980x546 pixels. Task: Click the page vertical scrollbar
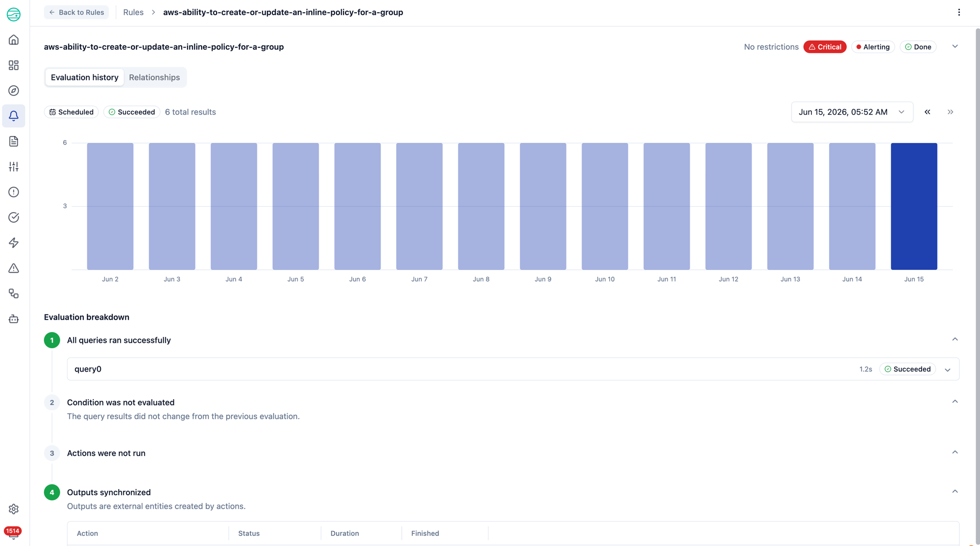click(977, 286)
